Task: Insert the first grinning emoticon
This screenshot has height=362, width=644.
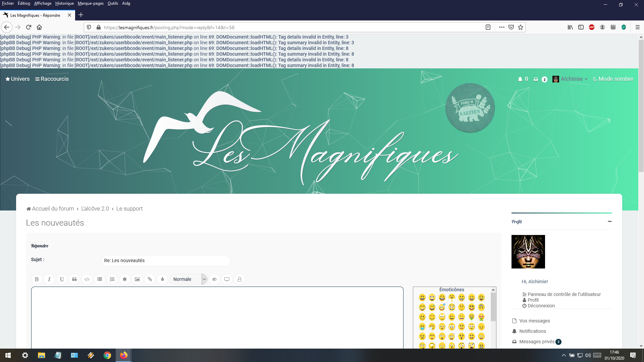Action: 422,297
